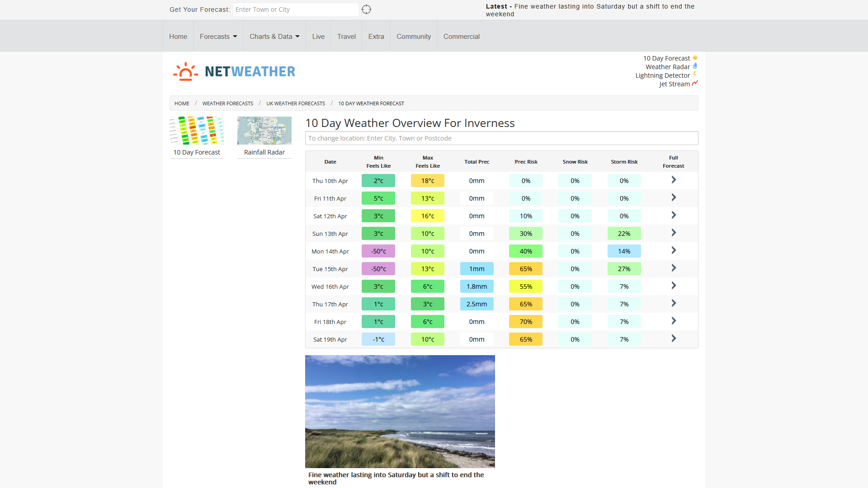Open full forecast arrow for Sun 13th Apr
Screen dimensions: 868x488
(x=674, y=233)
